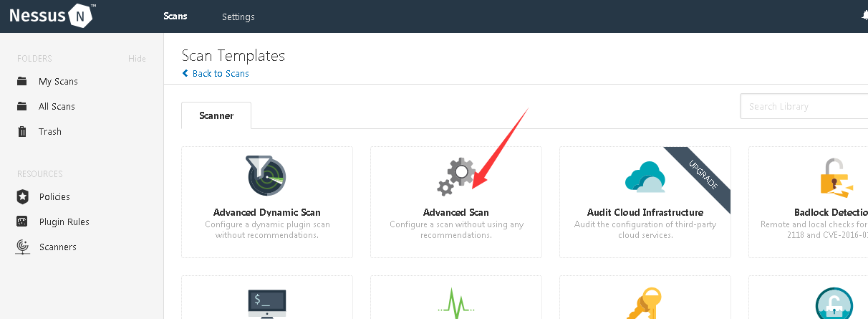Select the Scanner tab
Viewport: 868px width, 319px height.
pos(216,115)
